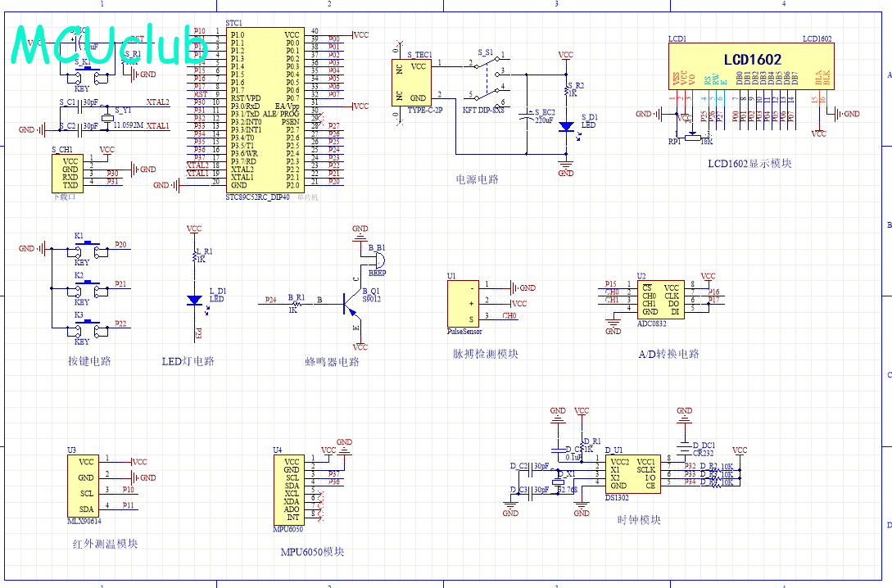Click the K2 pushbutton key symbol
This screenshot has height=588, width=892.
(88, 289)
